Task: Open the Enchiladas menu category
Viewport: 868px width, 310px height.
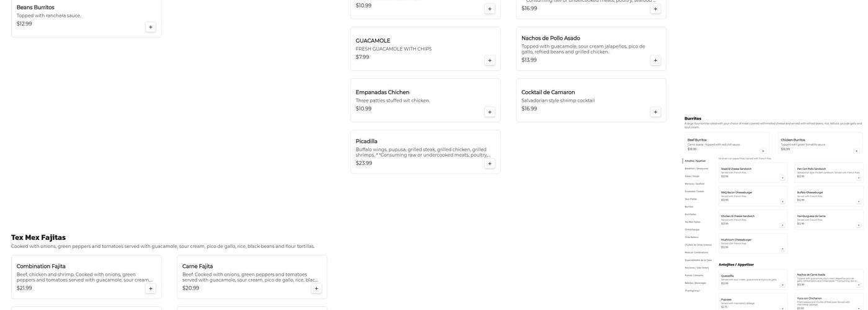Action: click(x=690, y=215)
